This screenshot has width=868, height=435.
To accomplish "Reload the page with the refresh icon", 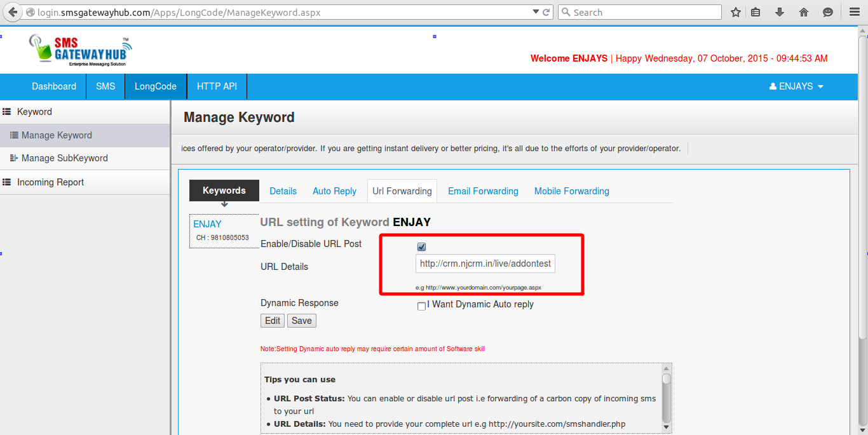I will point(546,12).
